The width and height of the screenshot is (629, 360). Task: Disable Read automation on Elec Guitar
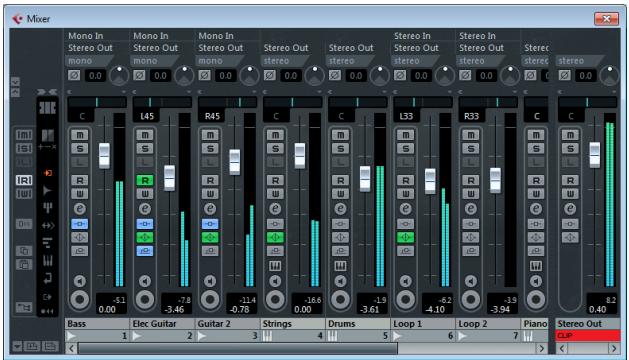pos(145,180)
